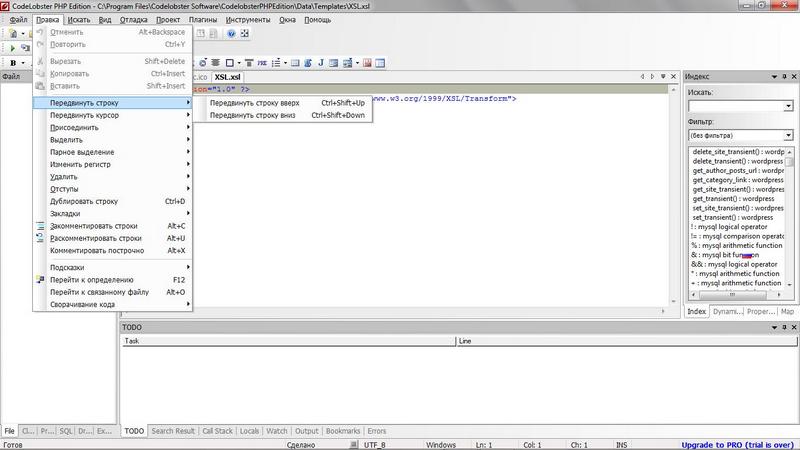Viewport: 800px width, 450px height.
Task: Open the Файл menu
Action: tap(18, 19)
